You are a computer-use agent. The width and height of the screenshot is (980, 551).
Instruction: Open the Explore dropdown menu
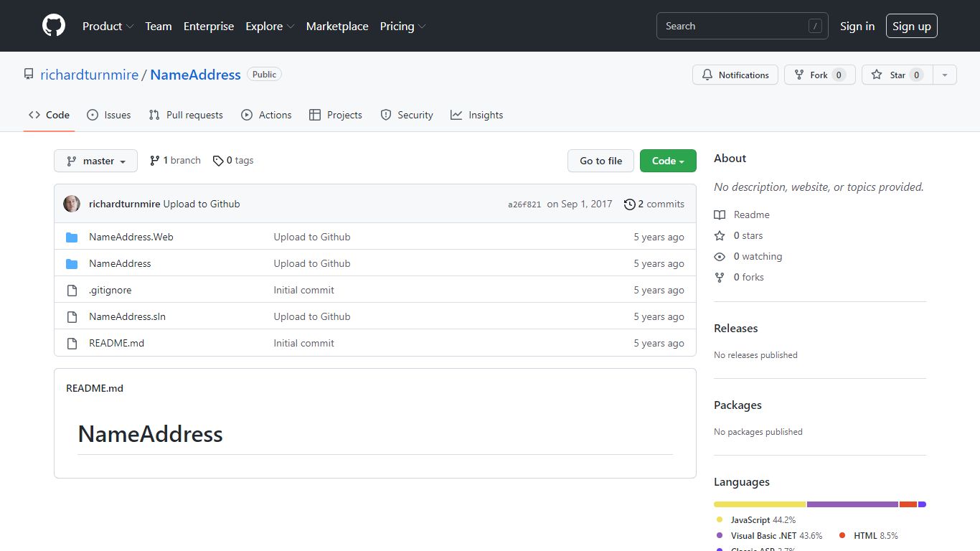coord(270,26)
